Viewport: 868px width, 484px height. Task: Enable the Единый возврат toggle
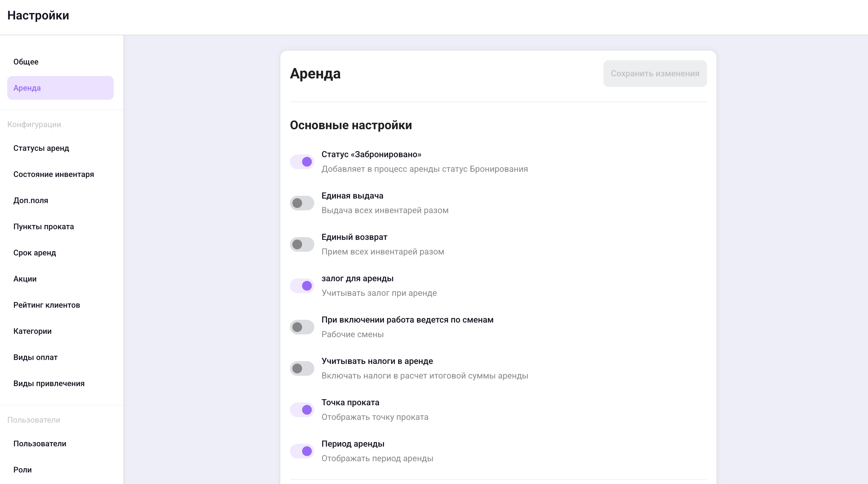click(302, 244)
